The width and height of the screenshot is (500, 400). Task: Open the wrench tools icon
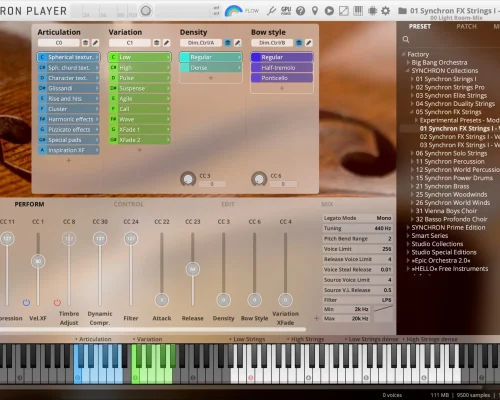click(271, 11)
